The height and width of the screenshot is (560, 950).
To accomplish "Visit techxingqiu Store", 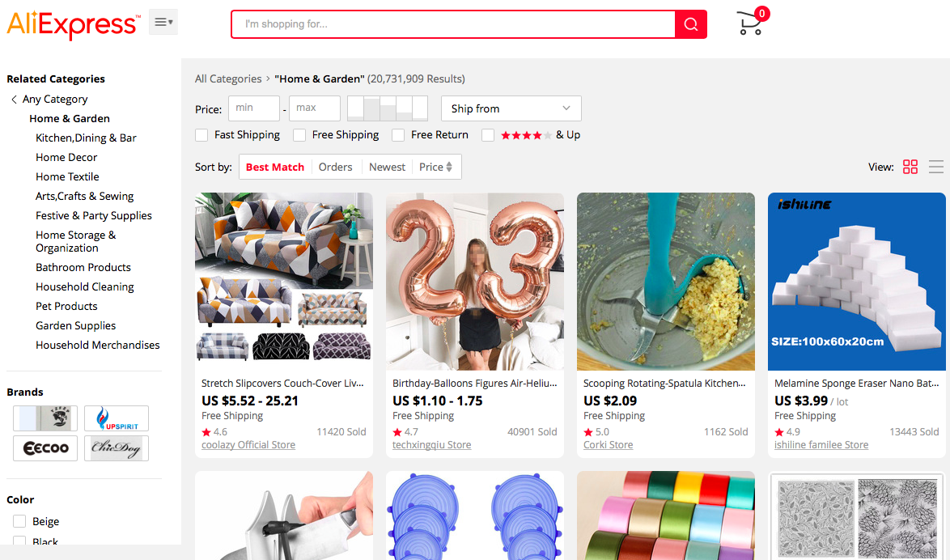I will (431, 445).
